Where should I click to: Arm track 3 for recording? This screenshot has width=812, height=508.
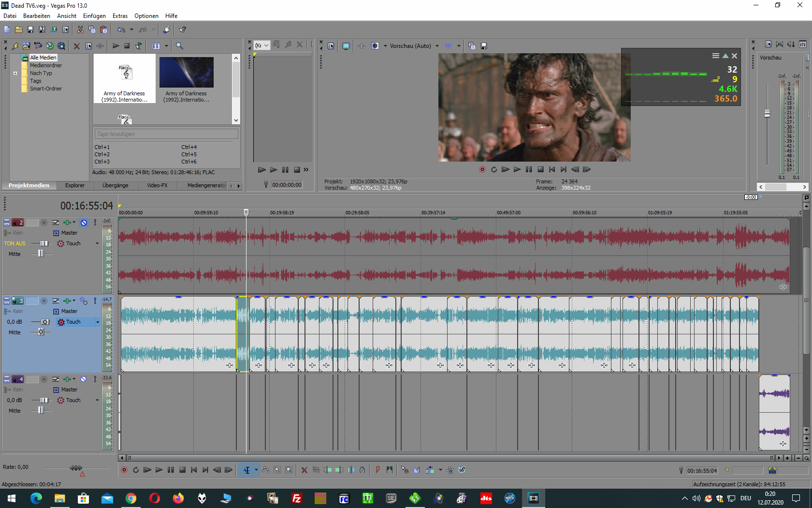44,301
